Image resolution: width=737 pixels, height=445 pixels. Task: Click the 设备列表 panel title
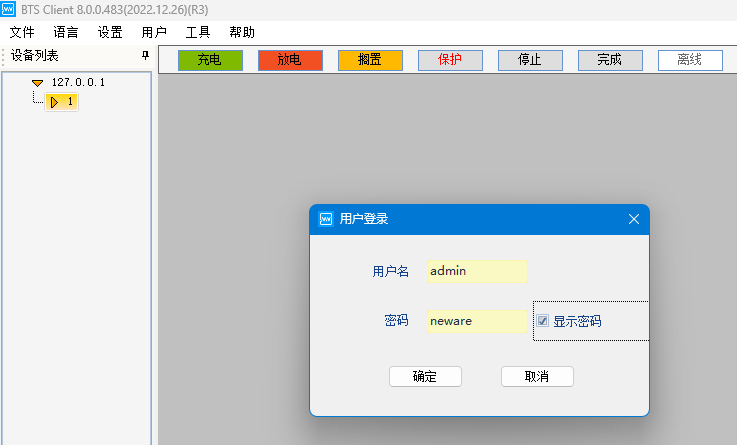[x=35, y=55]
